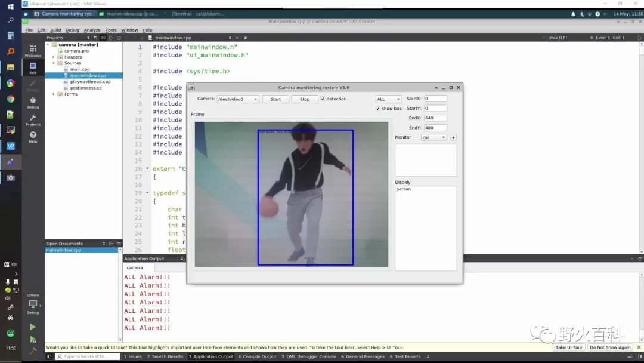Open Welcome mode in the Qt Creator sidebar

[x=33, y=50]
